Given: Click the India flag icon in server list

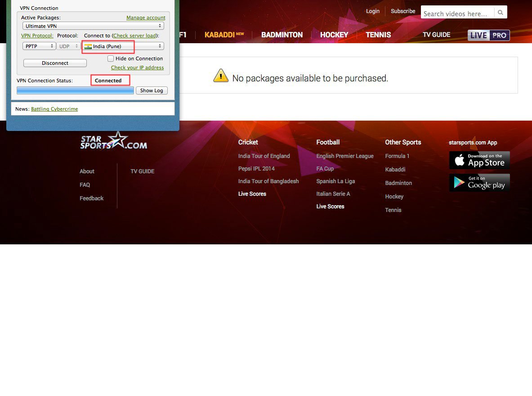Looking at the screenshot, I should (88, 46).
